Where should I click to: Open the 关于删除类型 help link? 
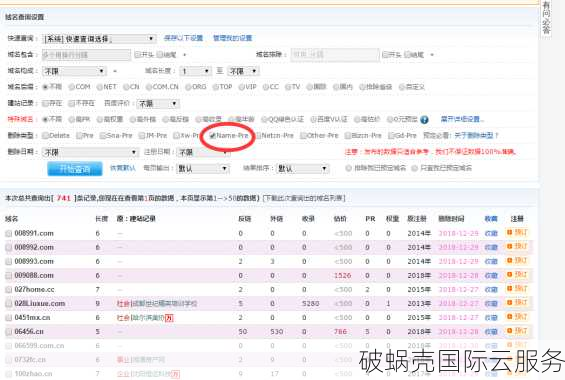pos(476,135)
